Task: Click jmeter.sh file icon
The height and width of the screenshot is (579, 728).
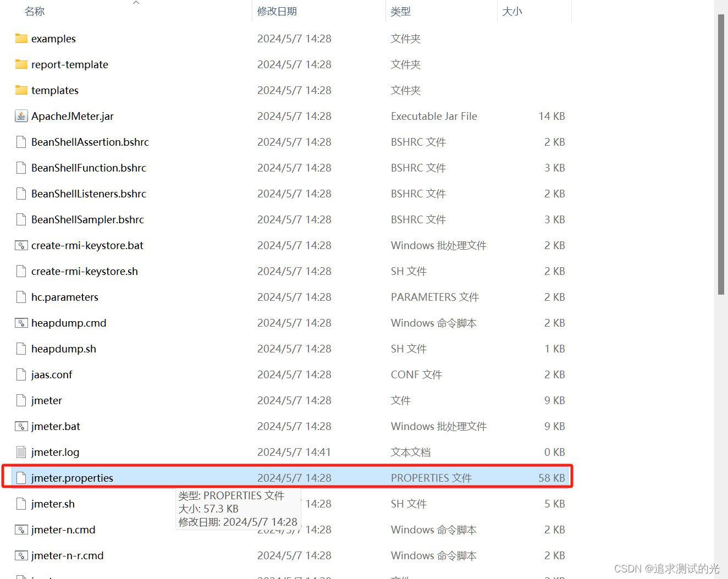Action: 21,504
